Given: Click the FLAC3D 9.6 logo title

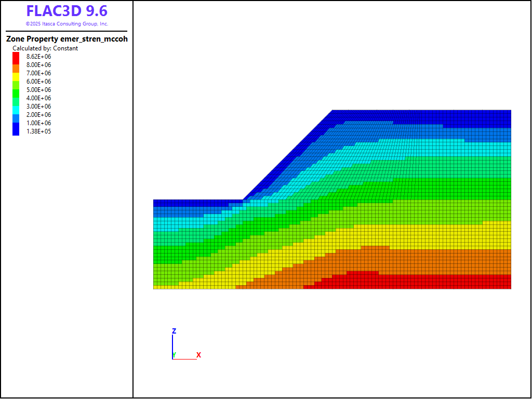Looking at the screenshot, I should (67, 11).
